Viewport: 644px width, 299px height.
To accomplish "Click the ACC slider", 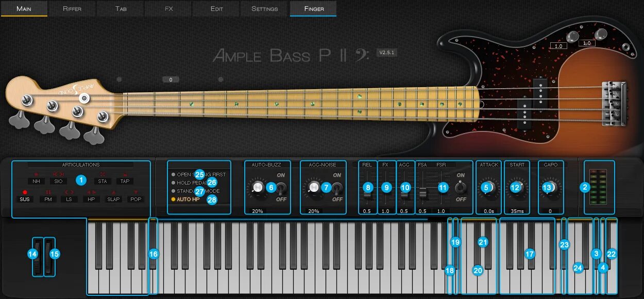I will 404,189.
